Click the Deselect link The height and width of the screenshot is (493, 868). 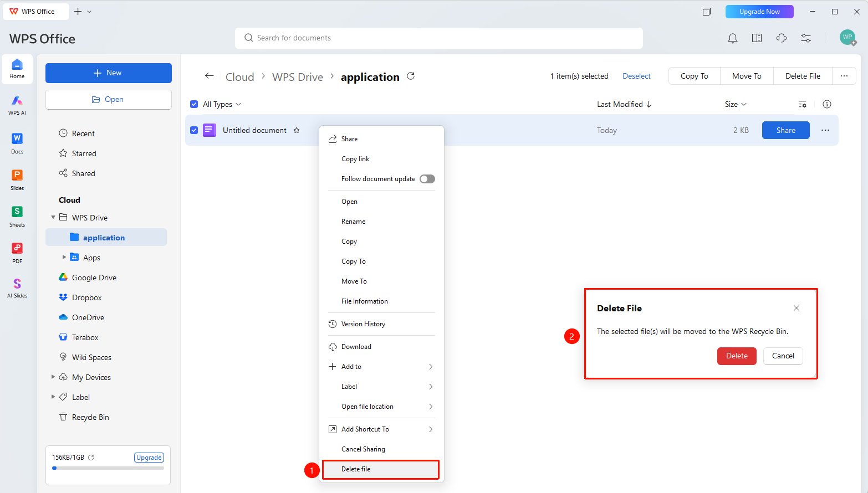[x=636, y=76]
